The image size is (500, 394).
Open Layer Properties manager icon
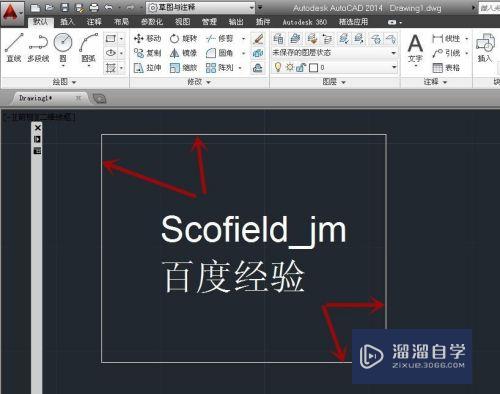278,39
